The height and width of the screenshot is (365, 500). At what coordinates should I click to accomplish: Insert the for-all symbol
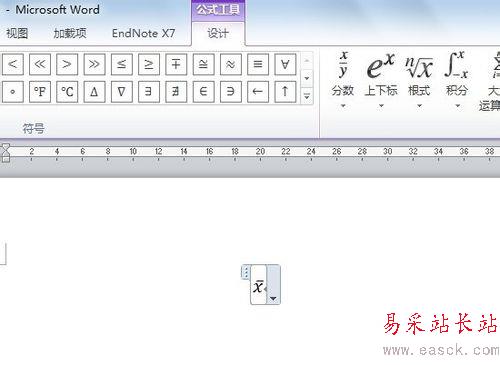(285, 64)
